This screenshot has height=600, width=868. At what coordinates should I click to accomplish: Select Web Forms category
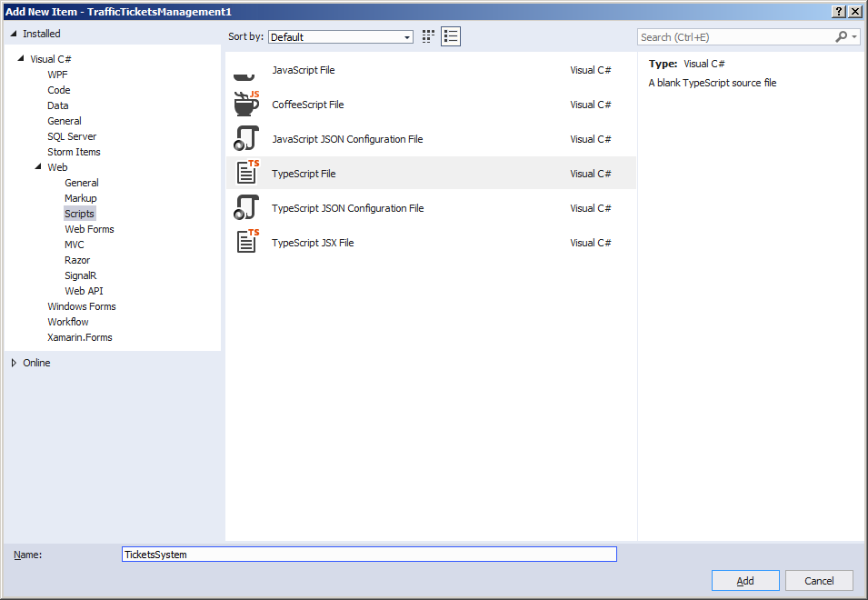coord(89,229)
